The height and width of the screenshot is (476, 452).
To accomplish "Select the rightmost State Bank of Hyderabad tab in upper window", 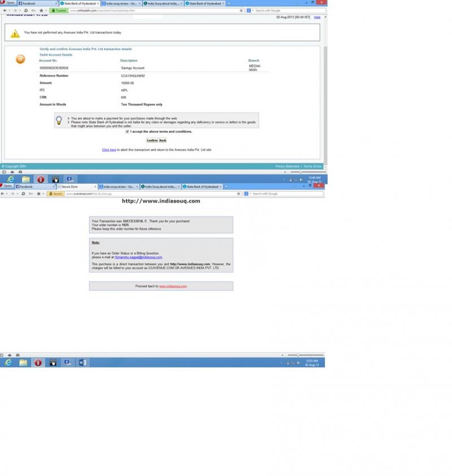I will [x=205, y=3].
